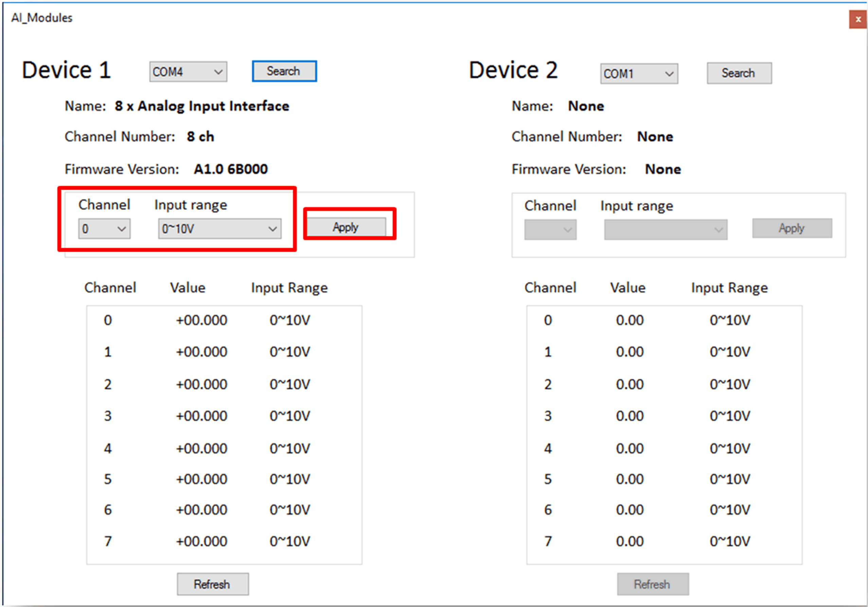The width and height of the screenshot is (868, 607).
Task: Click the disabled Device 2 Apply button
Action: pyautogui.click(x=792, y=228)
